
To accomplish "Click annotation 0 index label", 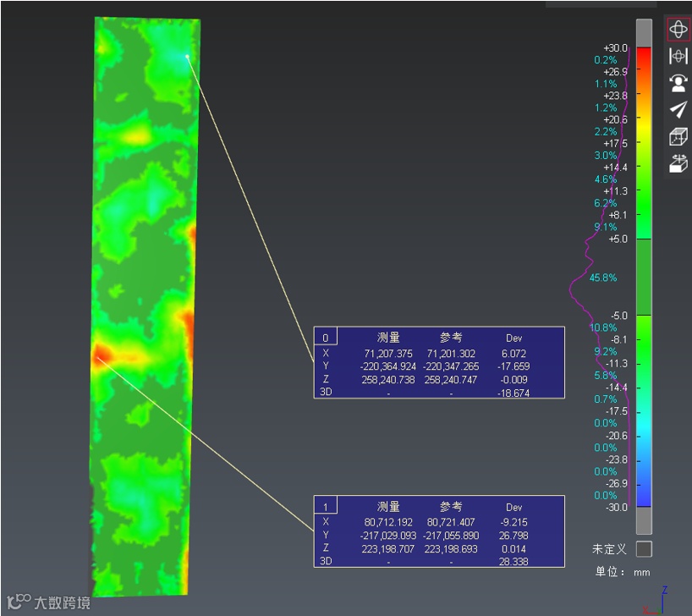I will coord(325,338).
